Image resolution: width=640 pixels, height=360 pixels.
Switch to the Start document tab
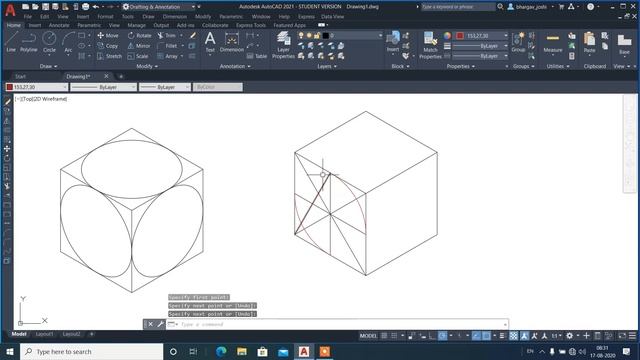(x=20, y=76)
